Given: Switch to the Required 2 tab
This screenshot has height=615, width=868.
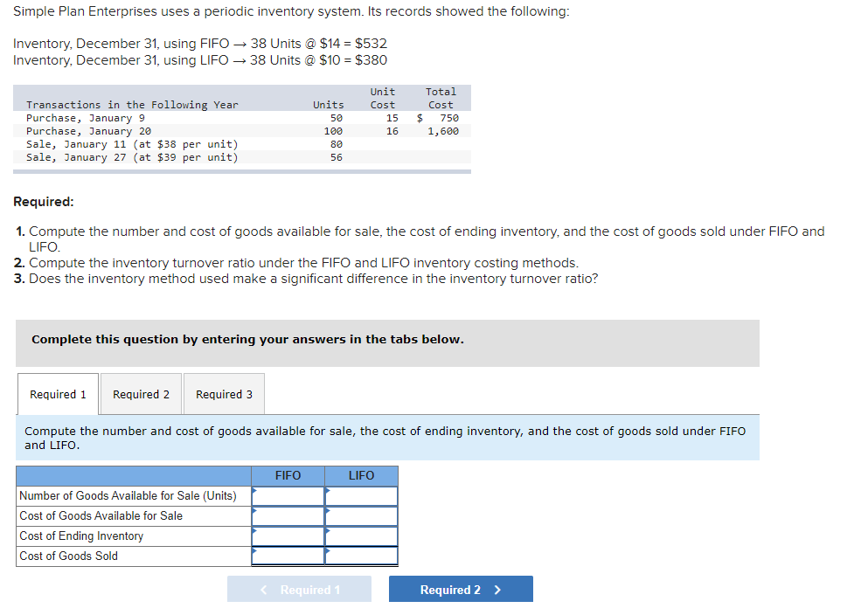Looking at the screenshot, I should (141, 394).
